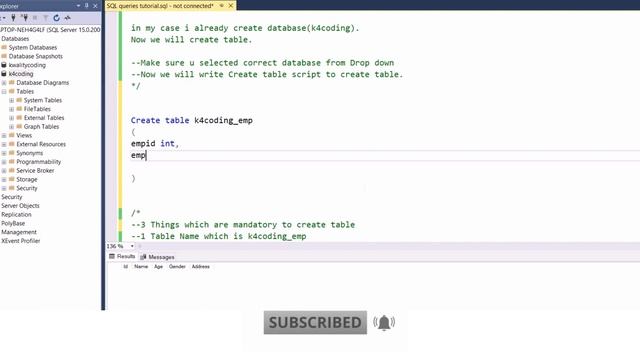Place cursor on the 'empid int,' line
This screenshot has height=360, width=640.
coord(155,144)
